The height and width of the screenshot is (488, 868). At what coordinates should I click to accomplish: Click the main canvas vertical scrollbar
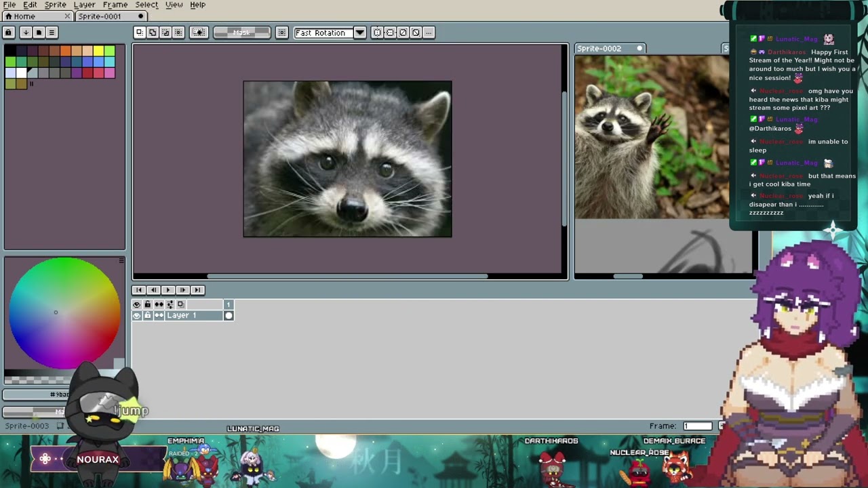[x=565, y=158]
